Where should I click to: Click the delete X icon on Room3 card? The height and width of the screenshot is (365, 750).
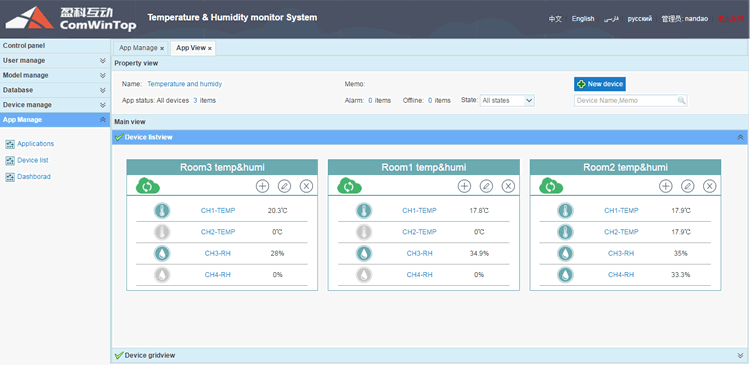pos(306,186)
